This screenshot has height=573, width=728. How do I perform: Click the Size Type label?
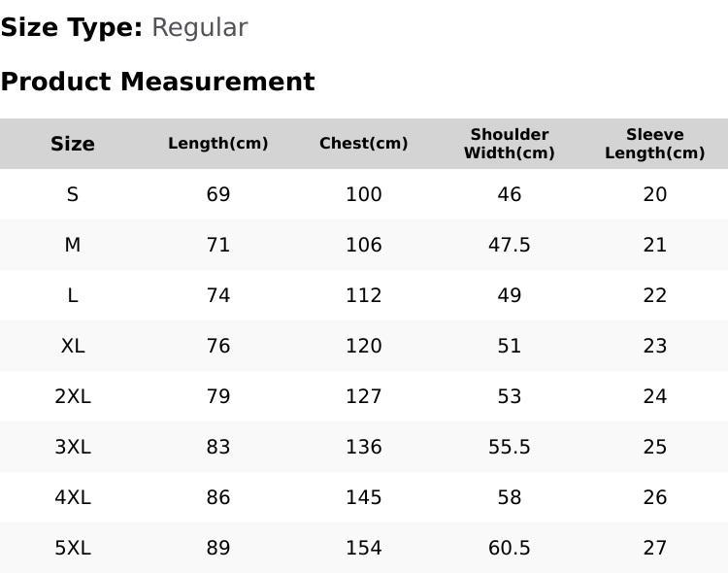[72, 28]
